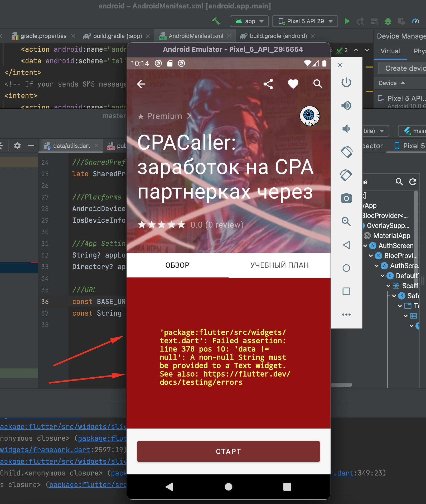Tap the back arrow in the app
The width and height of the screenshot is (426, 504).
pyautogui.click(x=141, y=84)
